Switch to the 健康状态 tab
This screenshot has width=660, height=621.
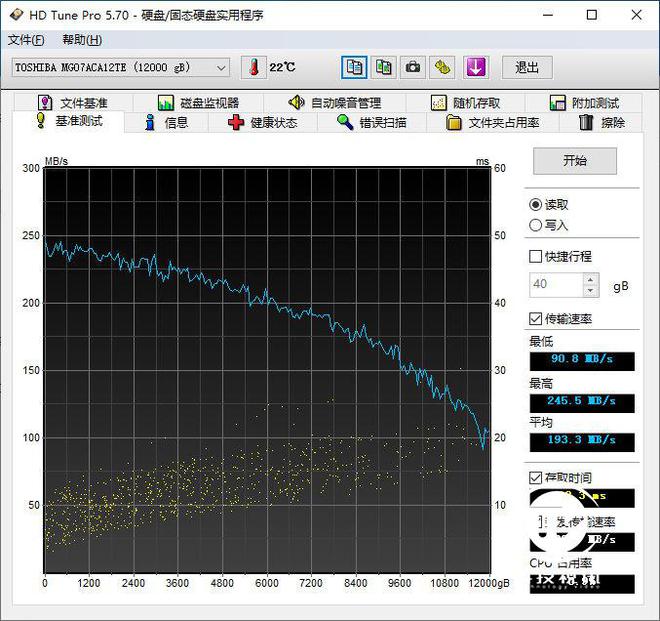[263, 123]
